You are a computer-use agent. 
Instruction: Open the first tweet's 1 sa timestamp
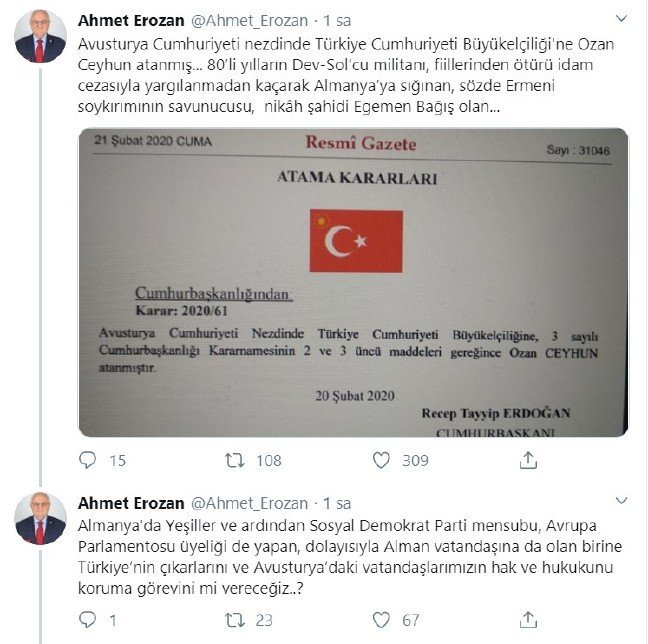[337, 21]
